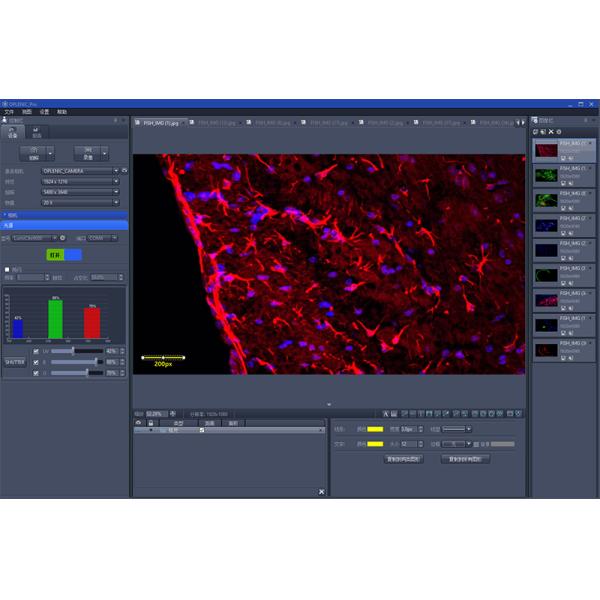Select the fourth gallery thumbnail with blue dots
This screenshot has width=600, height=600.
tap(546, 225)
